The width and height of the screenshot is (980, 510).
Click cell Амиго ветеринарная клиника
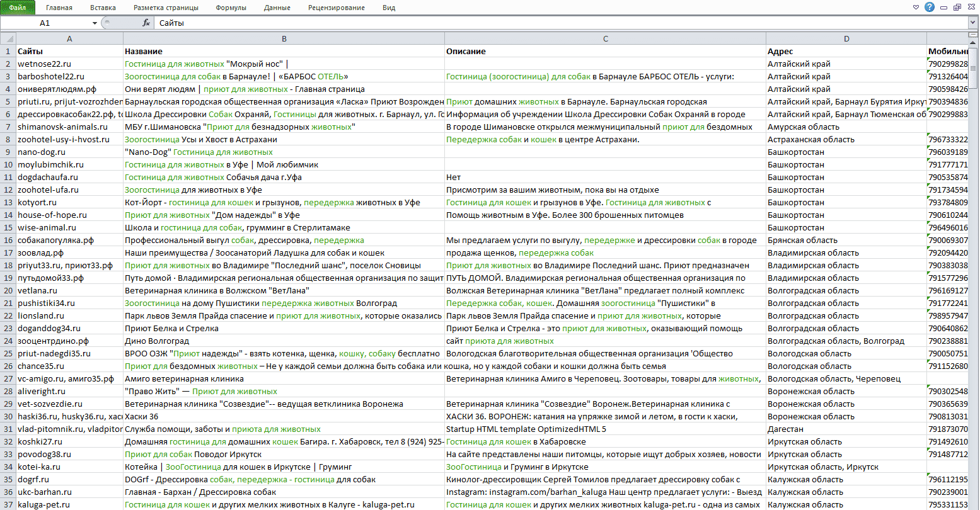click(x=284, y=378)
